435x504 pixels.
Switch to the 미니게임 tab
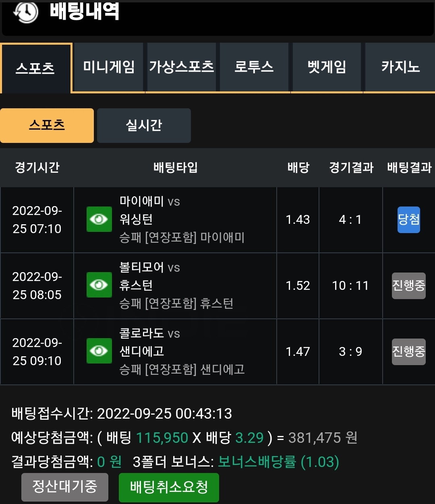pyautogui.click(x=109, y=67)
